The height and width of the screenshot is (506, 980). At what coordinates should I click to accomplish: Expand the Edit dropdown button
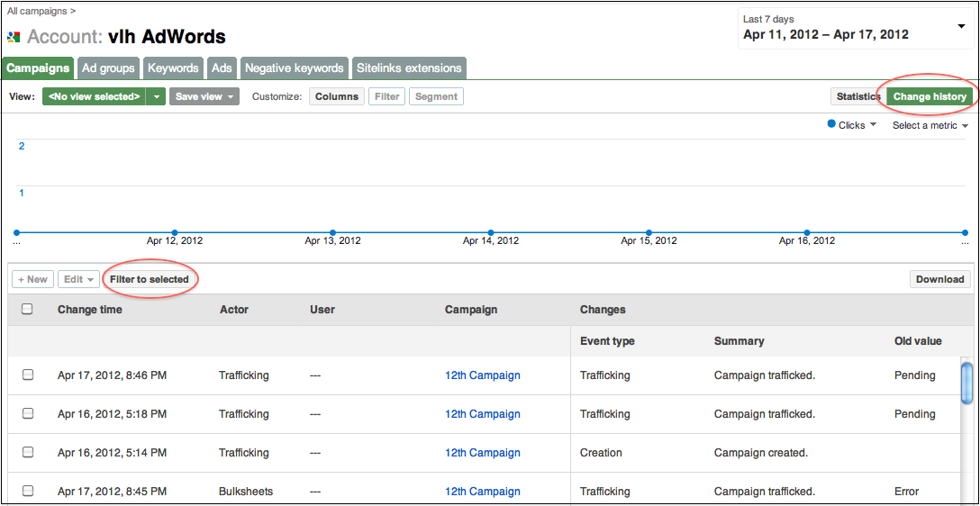point(78,279)
